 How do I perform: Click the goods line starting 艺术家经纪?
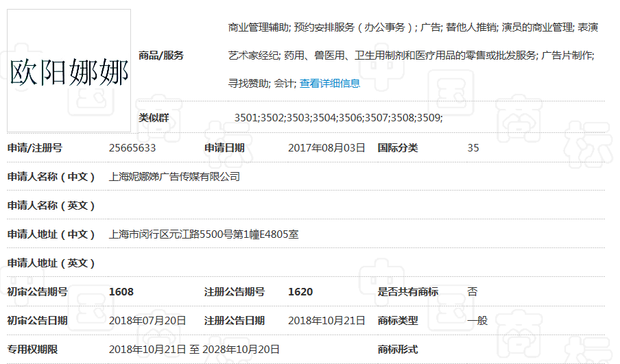(x=412, y=56)
